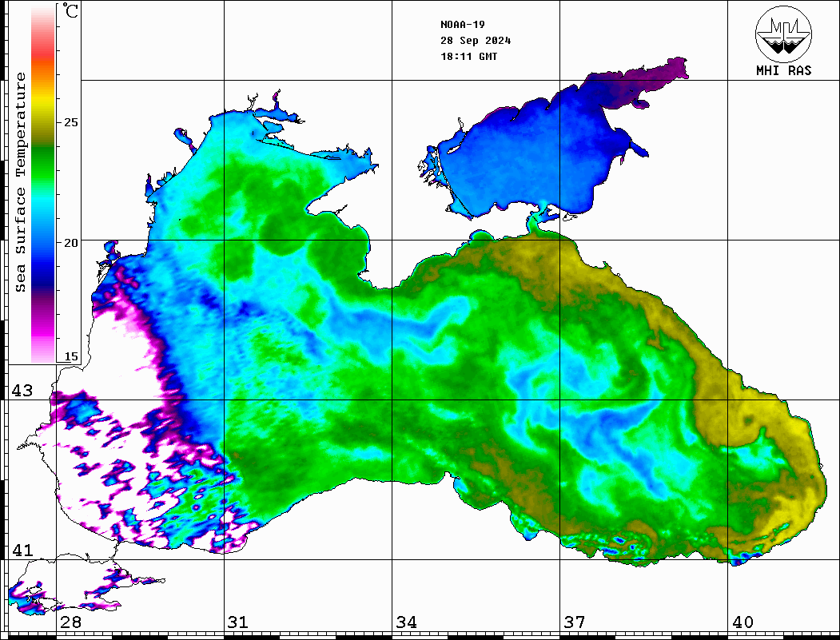Click longitude label 34
840x640 pixels.
tap(406, 622)
